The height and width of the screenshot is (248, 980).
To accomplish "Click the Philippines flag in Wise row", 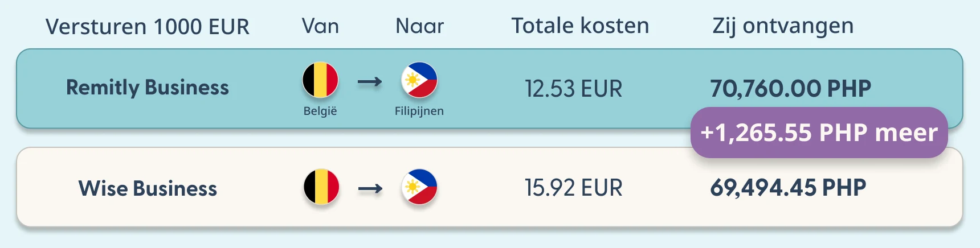I will pyautogui.click(x=419, y=187).
